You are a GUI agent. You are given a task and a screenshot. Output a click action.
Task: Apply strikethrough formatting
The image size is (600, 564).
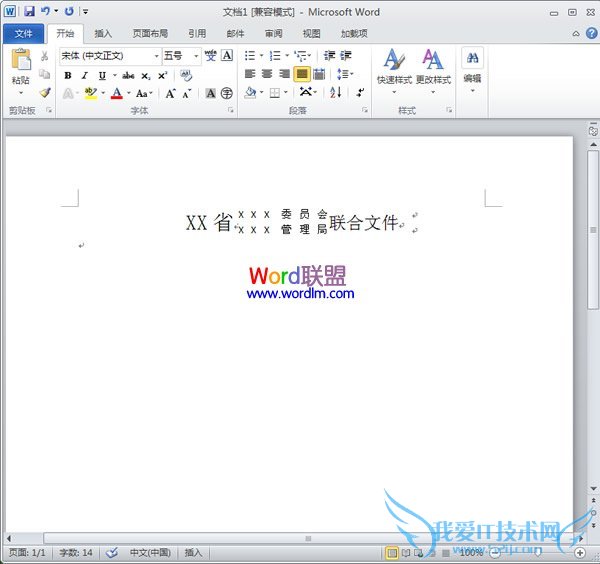[128, 75]
